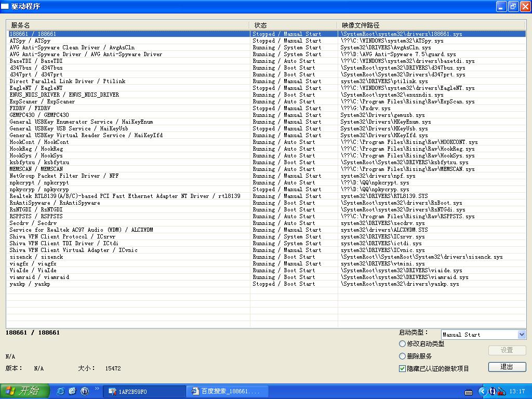This screenshot has height=399, width=532.
Task: Uncheck 隐藏已认证的微软项目 checkbox
Action: [402, 368]
